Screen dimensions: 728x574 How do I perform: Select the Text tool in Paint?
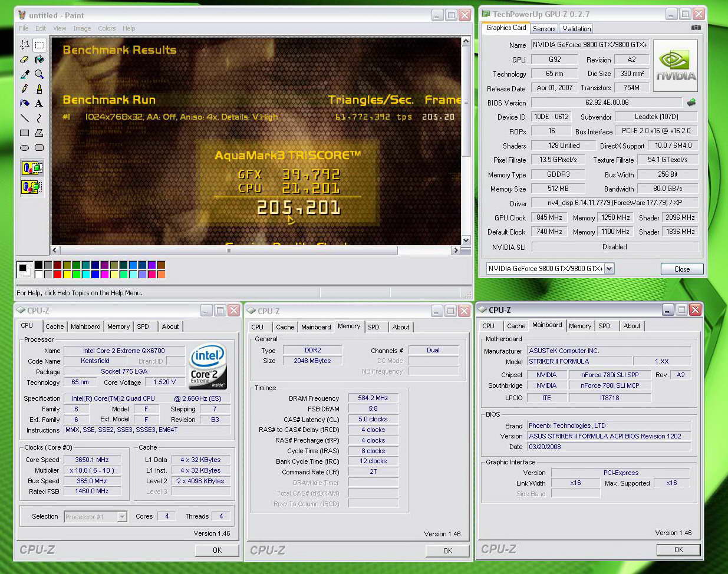click(x=39, y=104)
